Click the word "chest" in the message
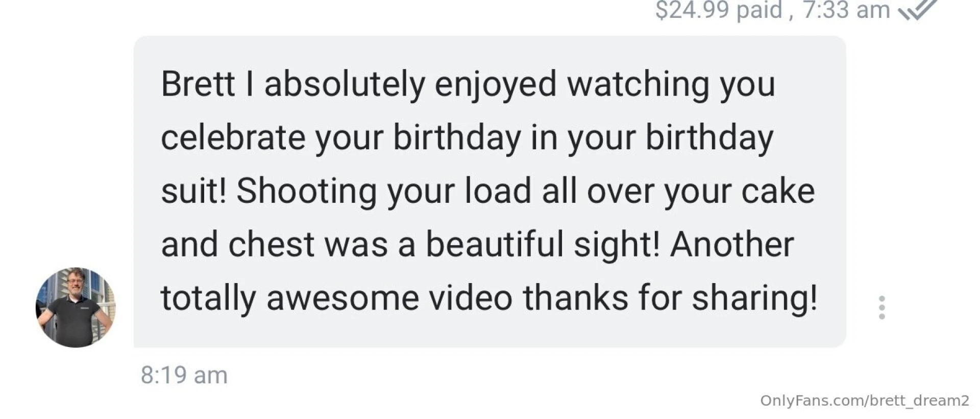Screen dimensions: 980x419 (x=271, y=244)
